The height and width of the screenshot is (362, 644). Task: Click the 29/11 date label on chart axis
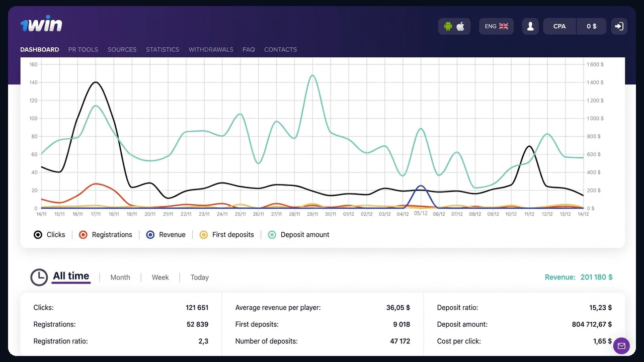312,214
